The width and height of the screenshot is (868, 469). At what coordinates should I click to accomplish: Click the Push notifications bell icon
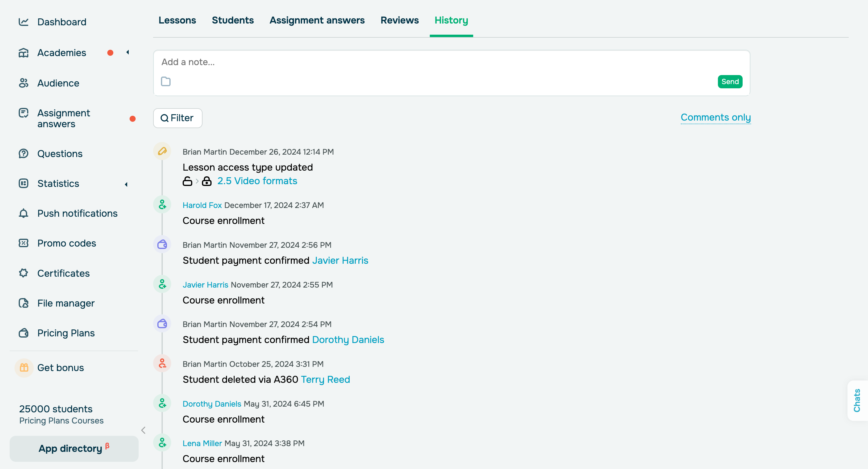pyautogui.click(x=23, y=213)
